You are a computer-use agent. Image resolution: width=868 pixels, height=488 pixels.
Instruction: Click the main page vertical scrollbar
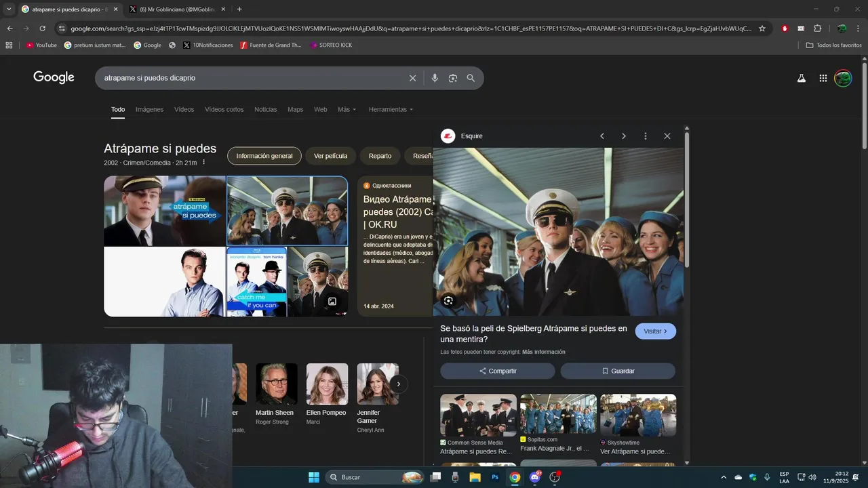[864, 105]
